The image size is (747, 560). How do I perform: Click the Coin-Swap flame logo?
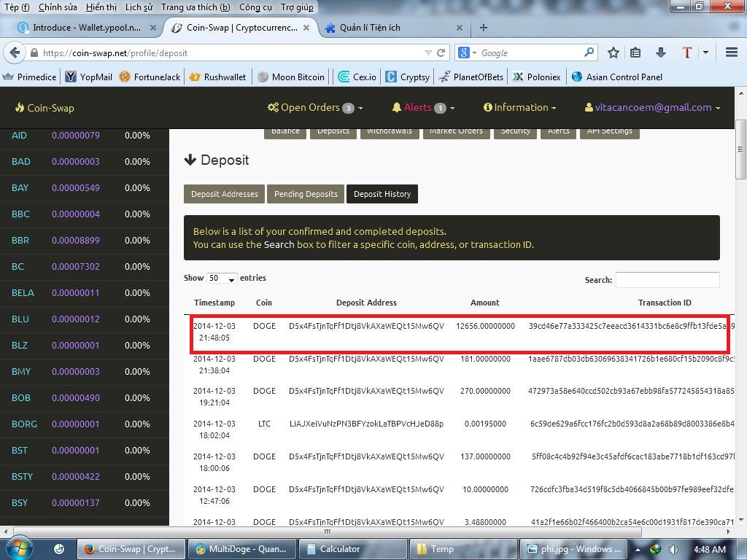click(20, 108)
